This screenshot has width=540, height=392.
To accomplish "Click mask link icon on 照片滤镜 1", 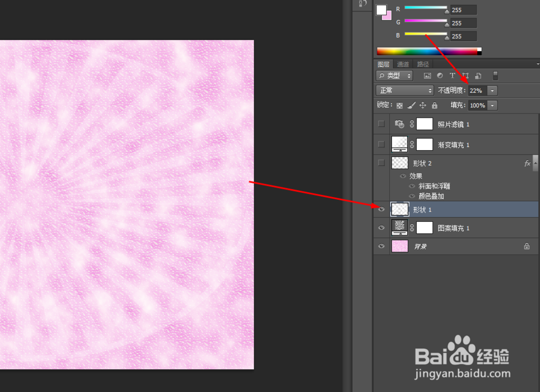I will [x=412, y=124].
